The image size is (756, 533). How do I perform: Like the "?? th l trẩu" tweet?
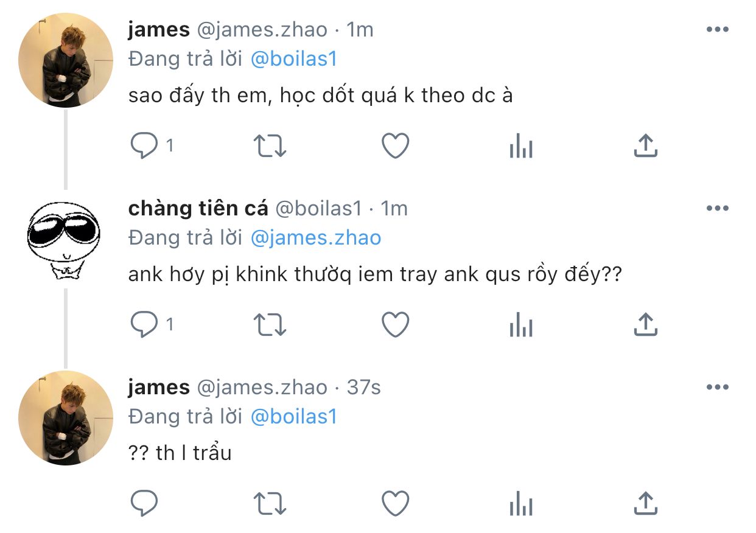[395, 504]
